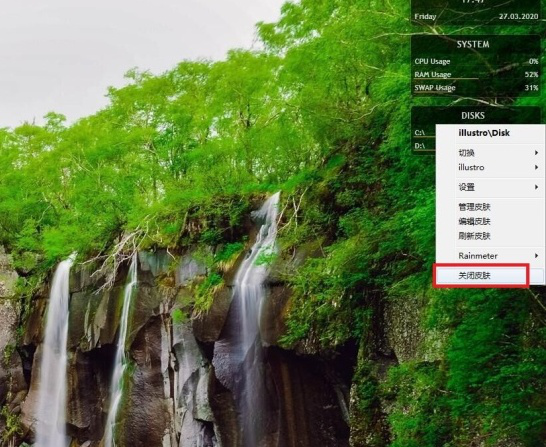This screenshot has height=447, width=546.
Task: Click the DISKS skin title
Action: click(x=473, y=116)
